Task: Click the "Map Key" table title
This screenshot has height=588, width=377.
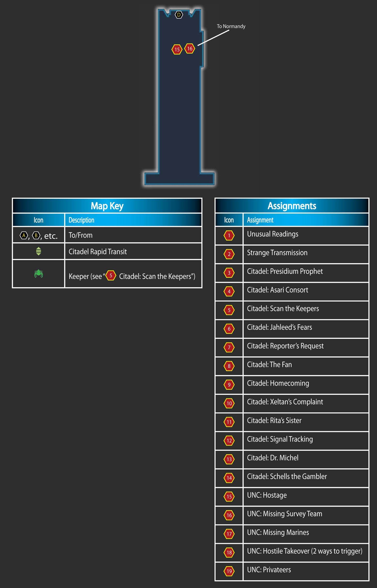Action: coord(107,206)
